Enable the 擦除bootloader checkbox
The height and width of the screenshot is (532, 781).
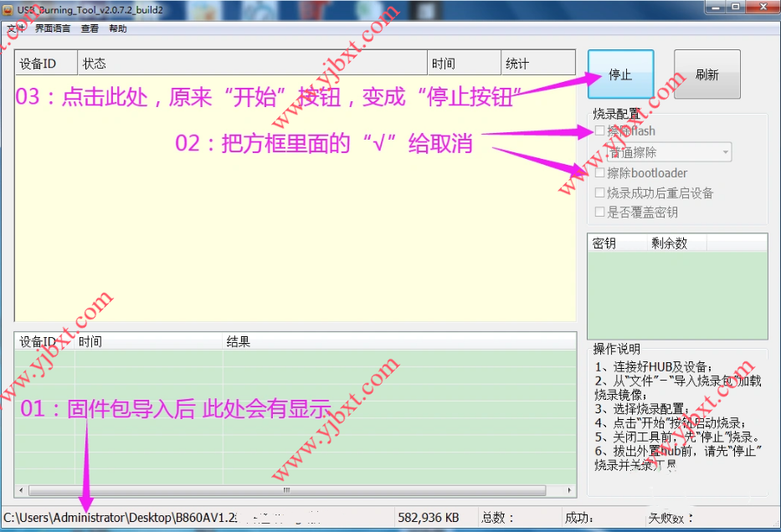(x=599, y=173)
